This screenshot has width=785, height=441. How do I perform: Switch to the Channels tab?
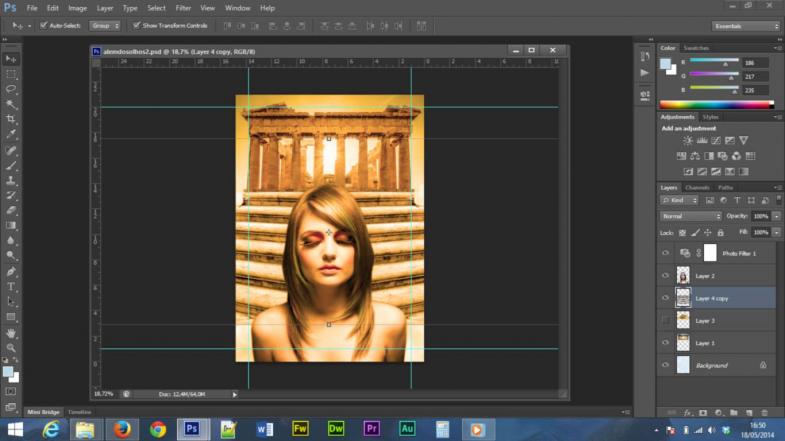click(x=698, y=187)
